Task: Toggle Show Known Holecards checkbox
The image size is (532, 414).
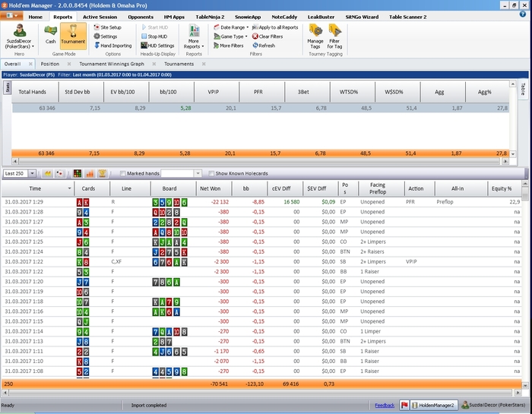Action: click(x=211, y=174)
